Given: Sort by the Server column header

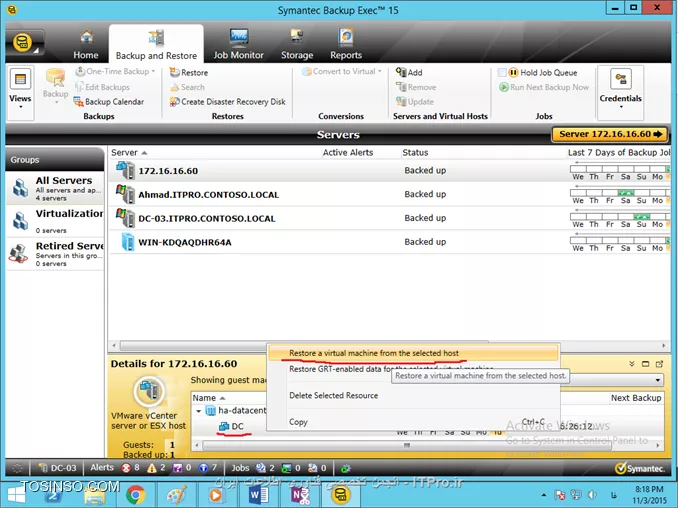Looking at the screenshot, I should point(129,153).
